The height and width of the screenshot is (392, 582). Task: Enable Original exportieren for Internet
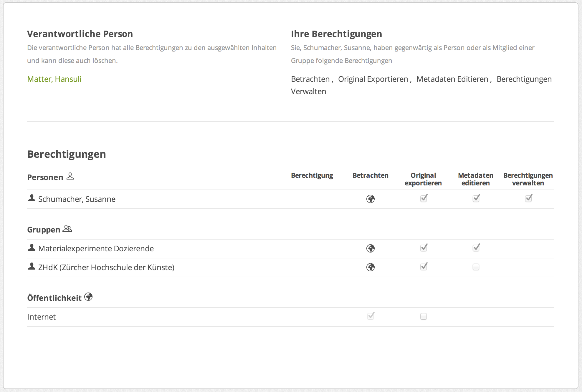(x=423, y=316)
